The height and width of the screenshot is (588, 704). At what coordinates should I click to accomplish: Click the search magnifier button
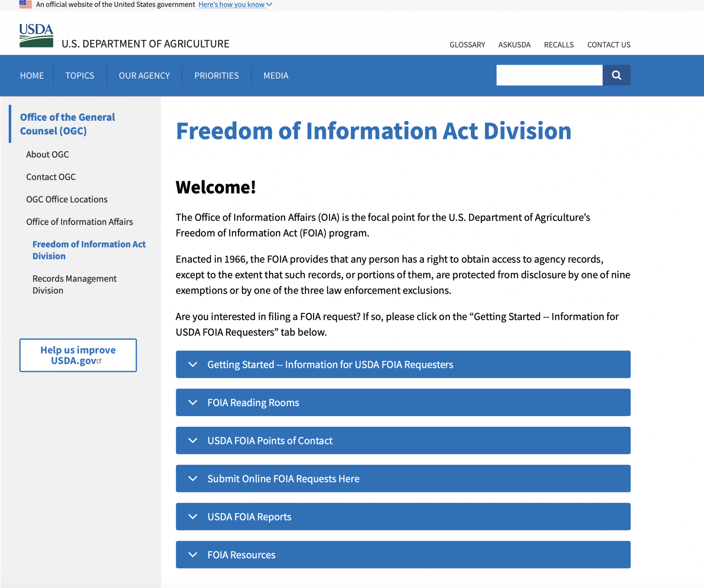[x=616, y=75]
